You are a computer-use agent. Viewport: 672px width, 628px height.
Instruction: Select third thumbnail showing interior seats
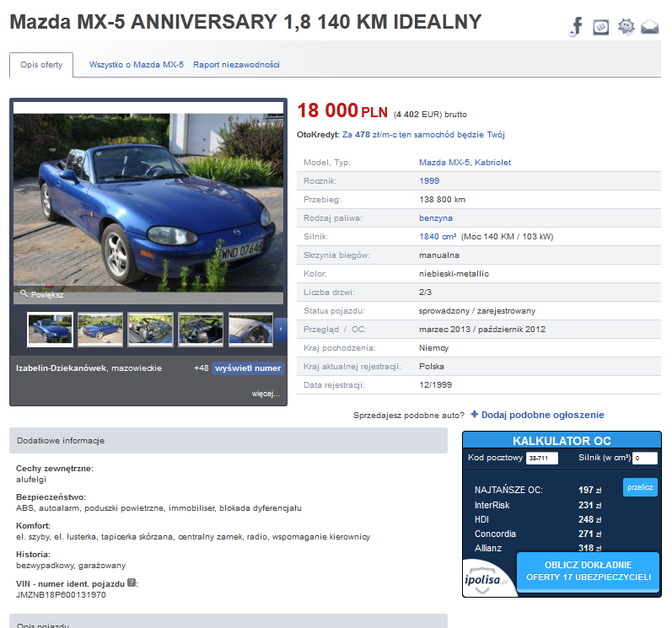(150, 329)
